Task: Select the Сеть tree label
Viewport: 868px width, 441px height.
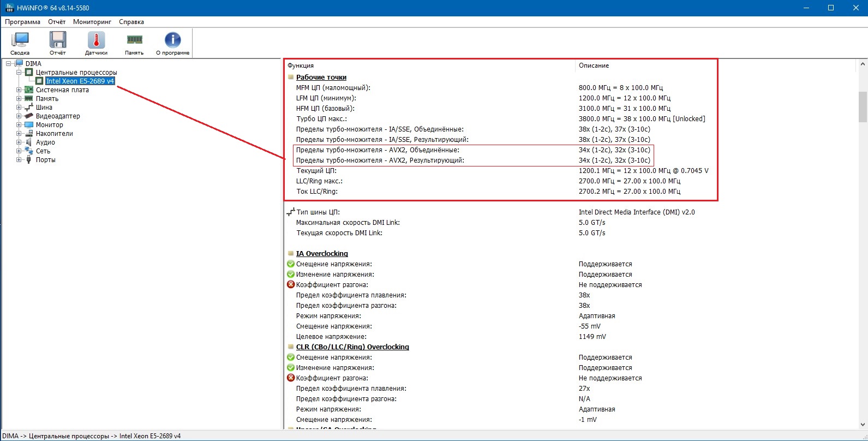Action: 43,151
